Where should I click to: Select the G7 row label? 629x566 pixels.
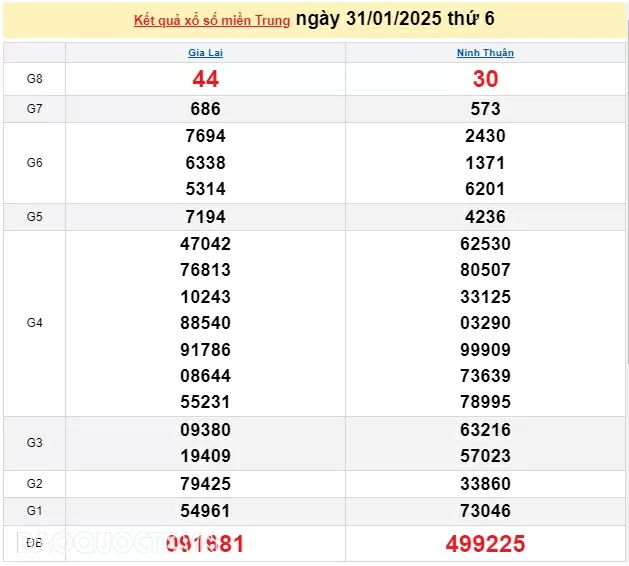(34, 109)
